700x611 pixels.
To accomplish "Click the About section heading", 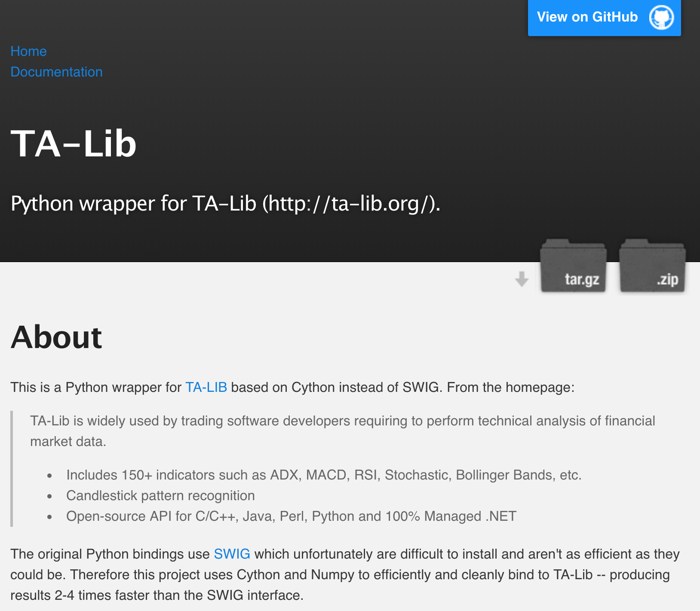I will coord(56,337).
